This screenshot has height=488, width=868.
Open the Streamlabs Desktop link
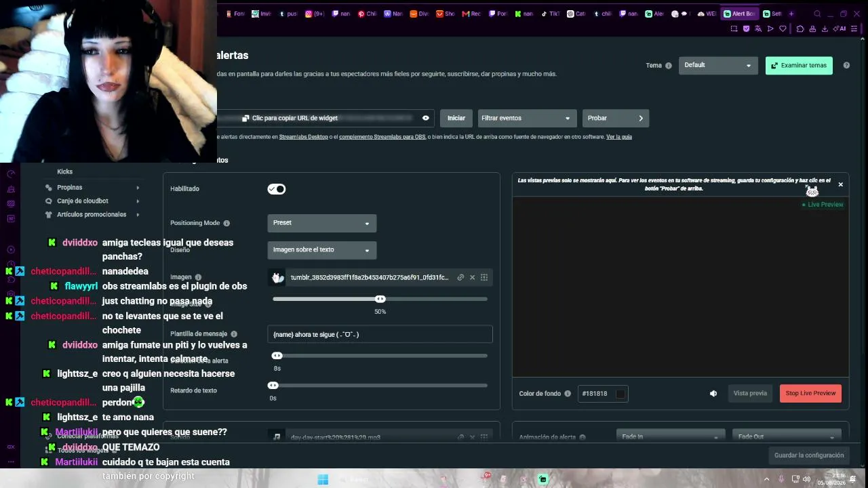(x=303, y=137)
